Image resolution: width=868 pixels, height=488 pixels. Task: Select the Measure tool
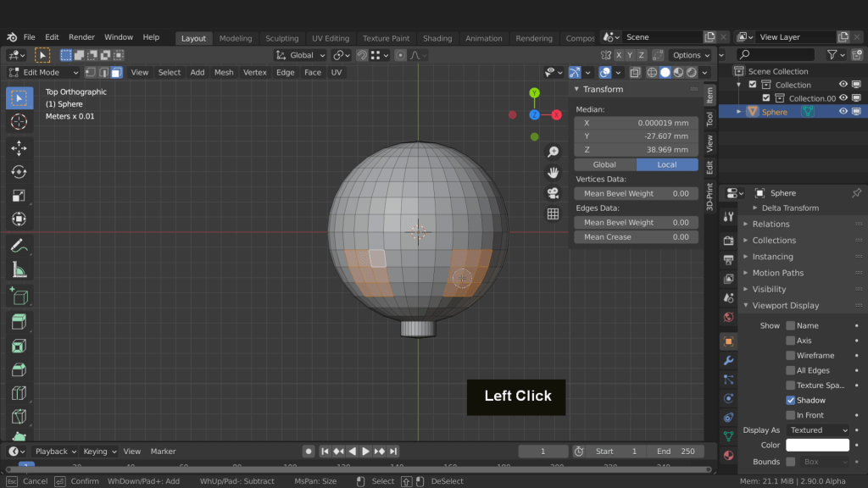(x=19, y=270)
